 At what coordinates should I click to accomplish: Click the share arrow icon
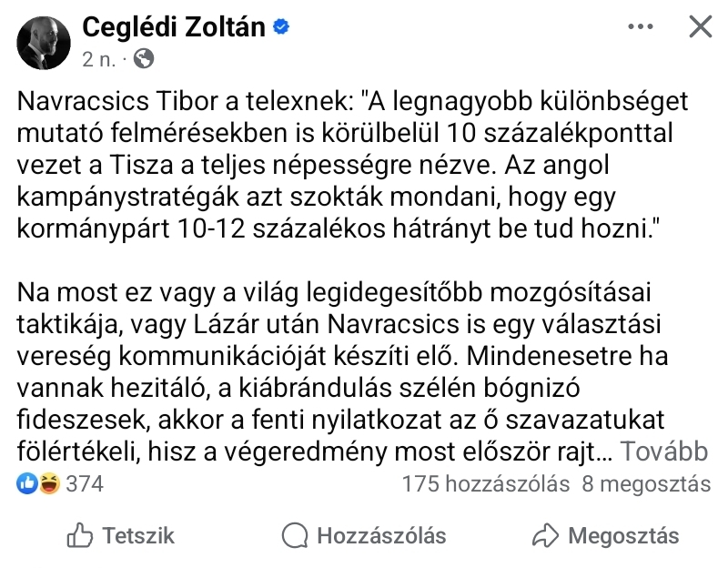[x=544, y=535]
